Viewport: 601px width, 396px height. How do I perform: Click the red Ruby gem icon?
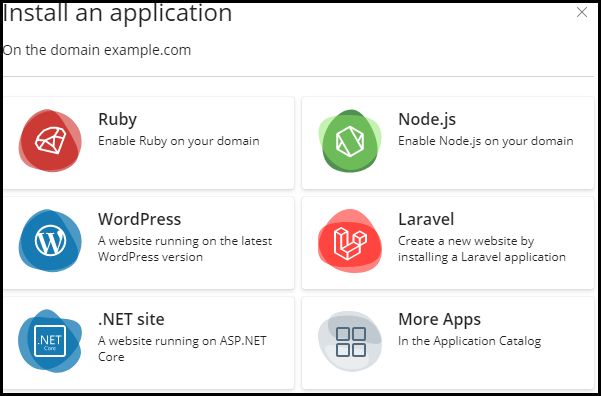coord(50,141)
